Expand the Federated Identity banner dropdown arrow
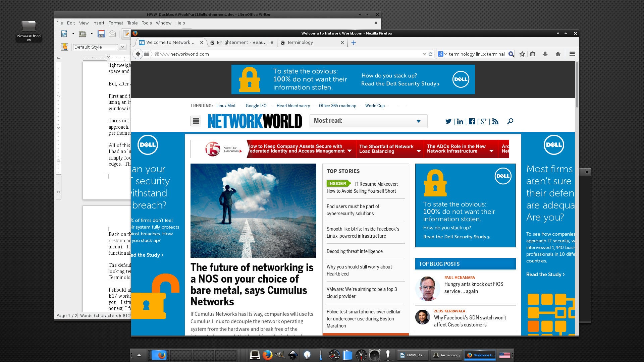Screen dimensions: 644x362 coord(350,151)
